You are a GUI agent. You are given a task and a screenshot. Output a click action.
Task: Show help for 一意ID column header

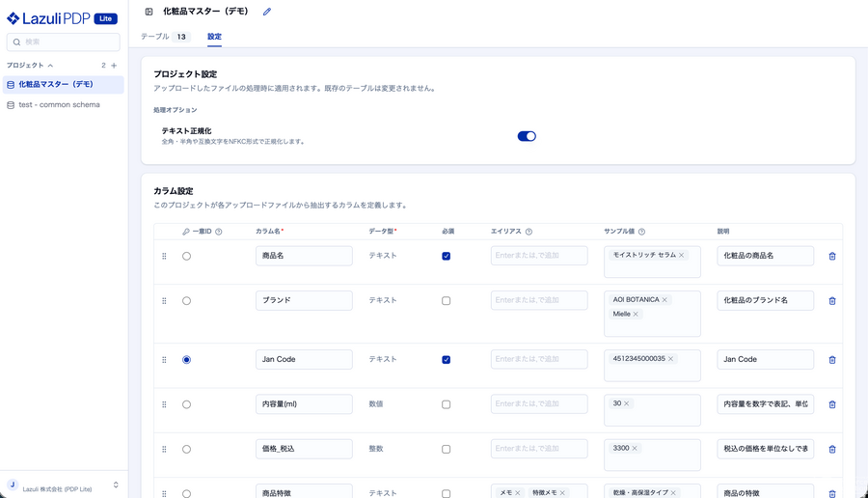(x=219, y=232)
